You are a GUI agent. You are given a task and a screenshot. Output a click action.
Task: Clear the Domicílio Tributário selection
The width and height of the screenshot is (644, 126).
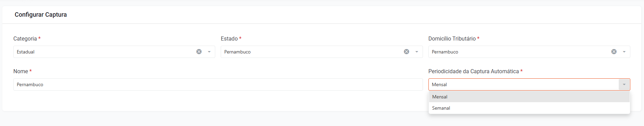point(614,52)
